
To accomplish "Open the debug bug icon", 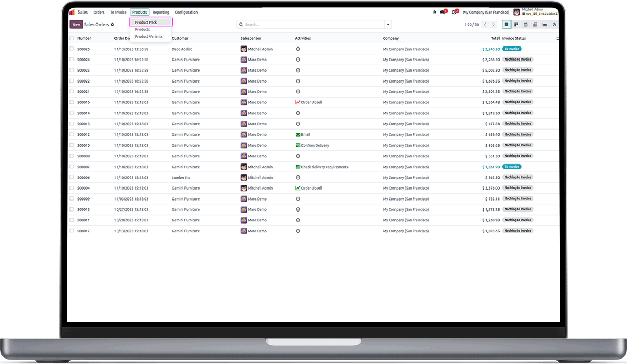I will pos(435,12).
